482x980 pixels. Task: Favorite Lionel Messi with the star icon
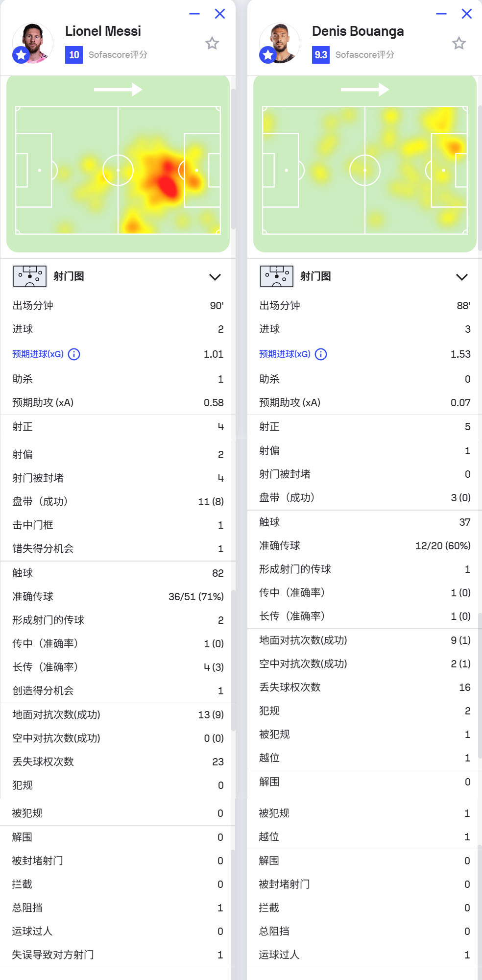(212, 43)
